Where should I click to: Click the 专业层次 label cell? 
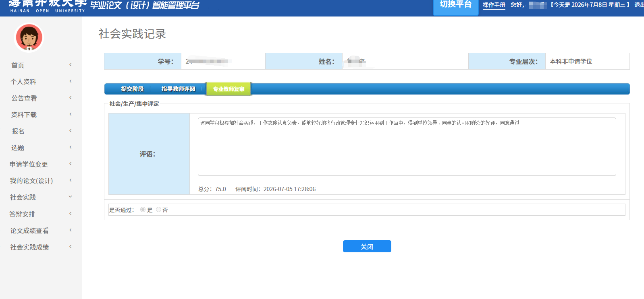(507, 61)
